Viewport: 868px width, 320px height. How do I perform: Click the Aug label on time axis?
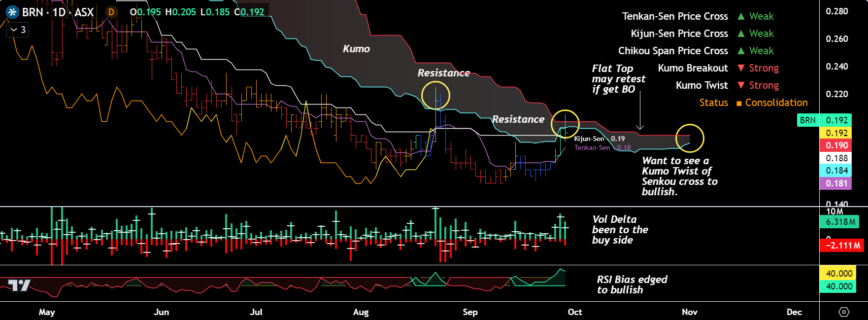tap(361, 312)
